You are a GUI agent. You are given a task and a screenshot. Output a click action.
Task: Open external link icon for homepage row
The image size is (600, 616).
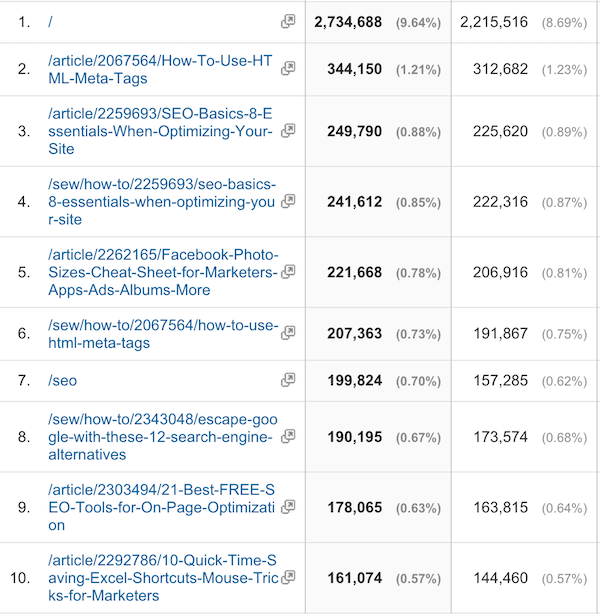[x=288, y=21]
